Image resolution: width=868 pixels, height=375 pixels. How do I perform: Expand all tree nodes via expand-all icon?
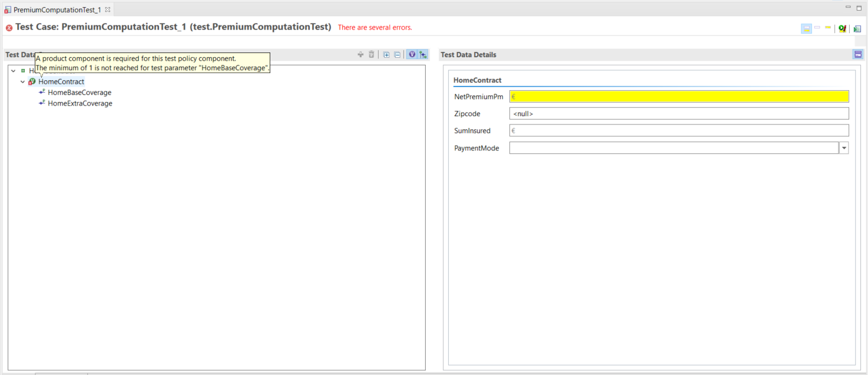tap(386, 54)
